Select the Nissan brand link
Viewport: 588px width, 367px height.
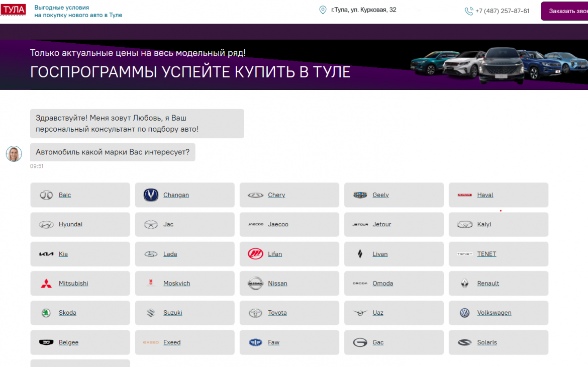click(277, 284)
